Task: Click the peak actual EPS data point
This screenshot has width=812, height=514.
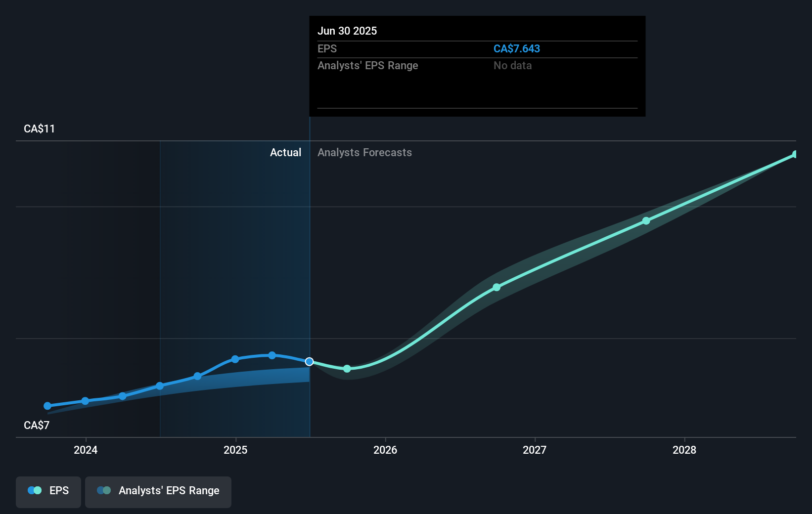Action: coord(271,355)
